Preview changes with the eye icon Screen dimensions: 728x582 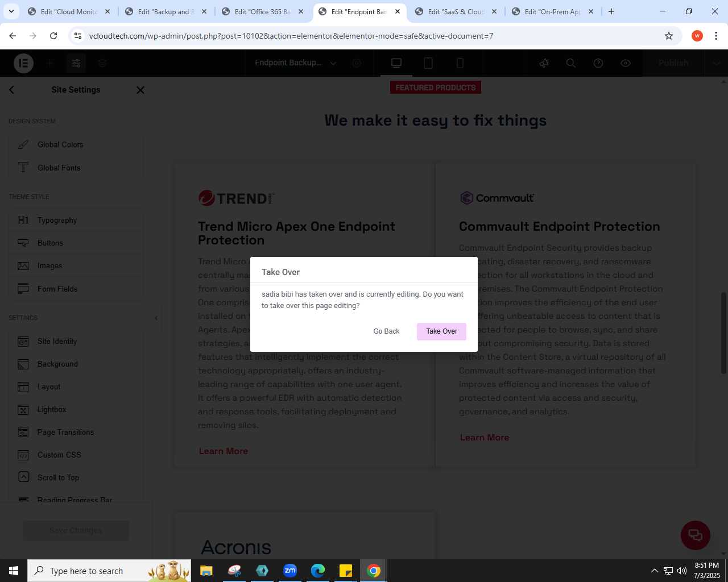[x=626, y=63]
